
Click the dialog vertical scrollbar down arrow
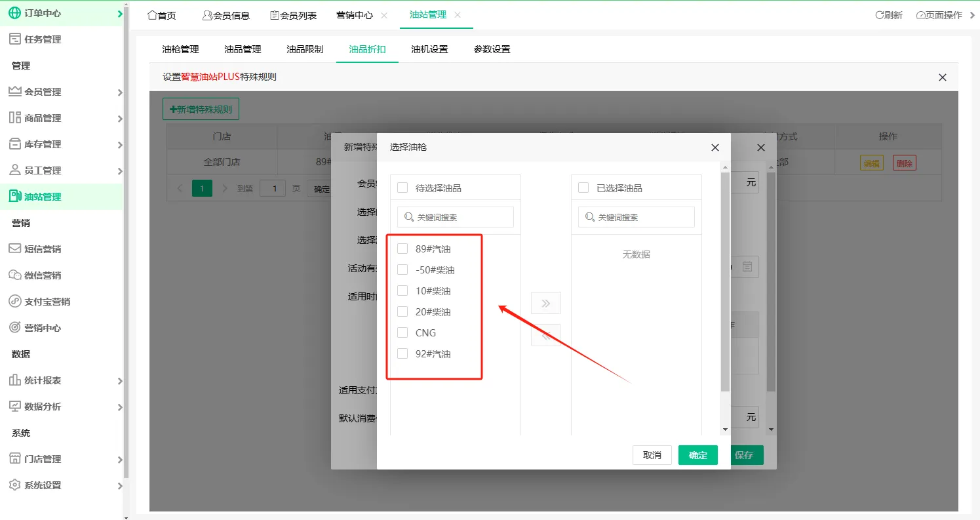click(x=725, y=429)
